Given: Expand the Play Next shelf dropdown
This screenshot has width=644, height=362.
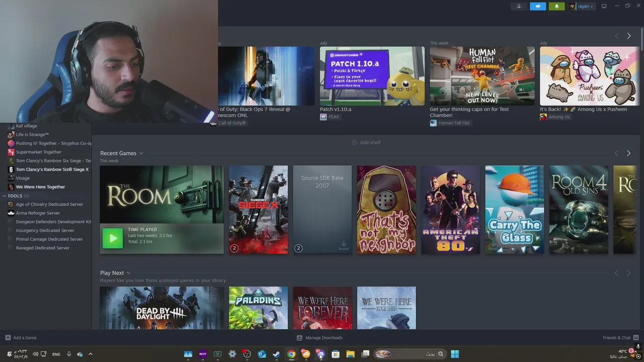Looking at the screenshot, I should 129,273.
